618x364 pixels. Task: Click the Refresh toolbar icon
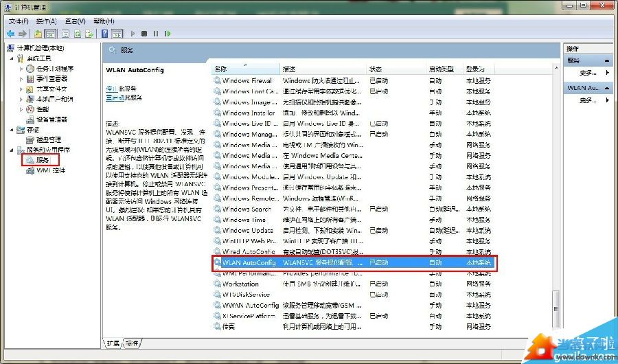point(78,34)
